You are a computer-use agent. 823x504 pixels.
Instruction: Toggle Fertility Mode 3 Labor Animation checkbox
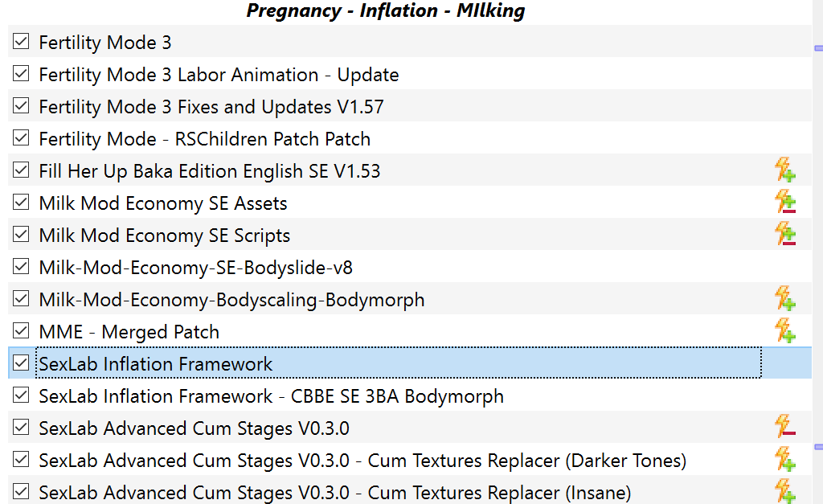click(x=21, y=75)
